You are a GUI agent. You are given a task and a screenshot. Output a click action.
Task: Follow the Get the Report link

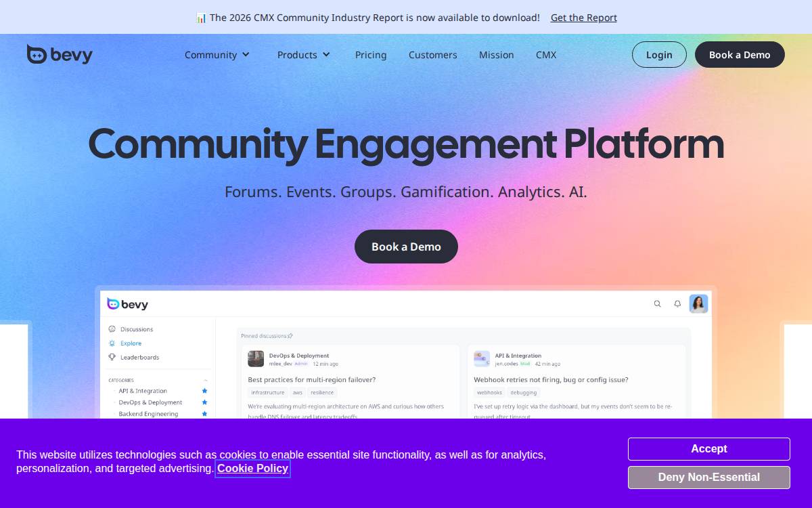pos(584,18)
